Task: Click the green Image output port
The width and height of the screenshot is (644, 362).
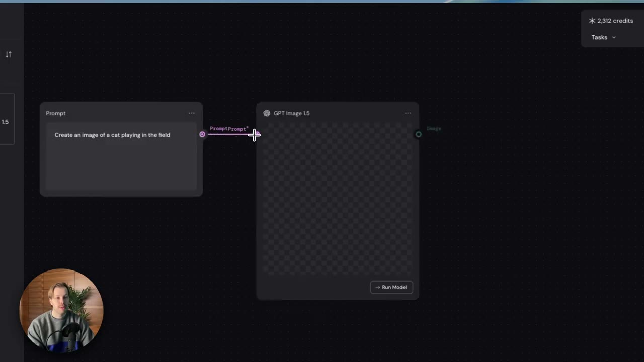Action: pos(418,134)
